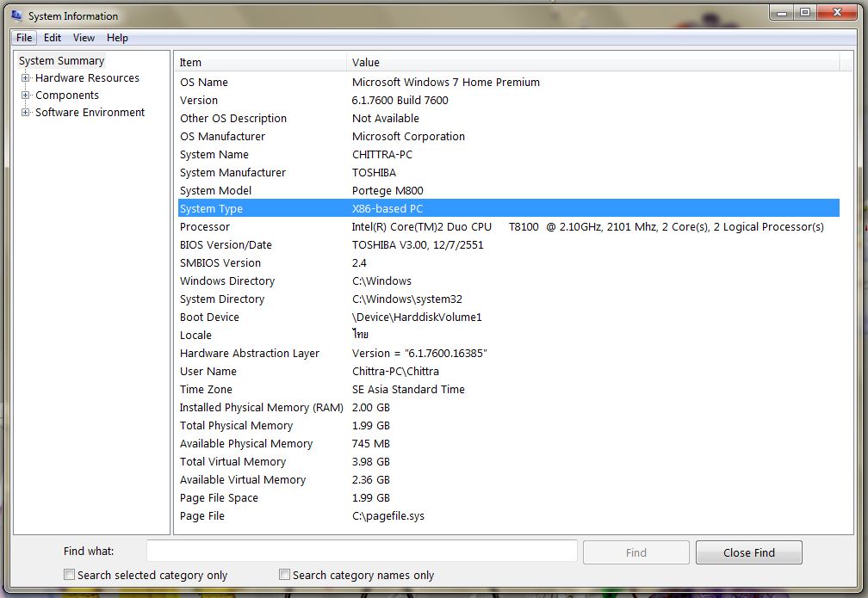
Task: Click value TOSHIBA V3.00, 12/7/2551
Action: pos(418,244)
